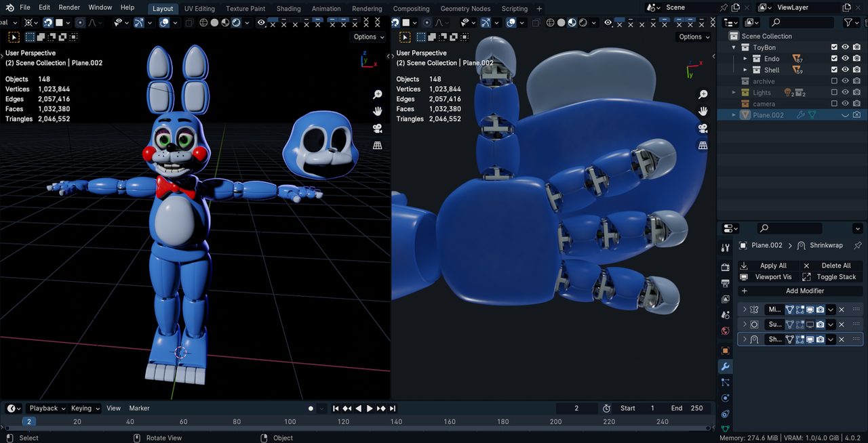
Task: Jump to the timeline start frame
Action: pyautogui.click(x=336, y=408)
